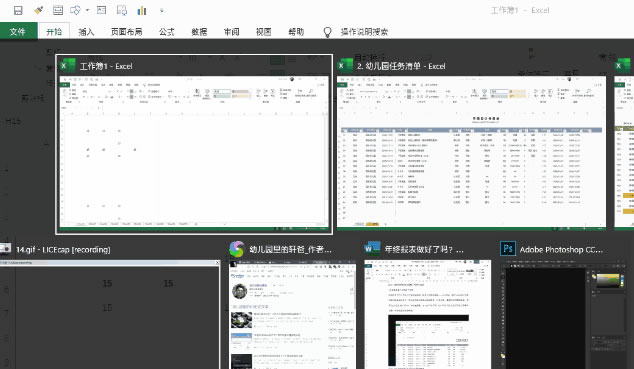
Task: Click the Photoshop Ps icon in window switcher
Action: pos(508,249)
